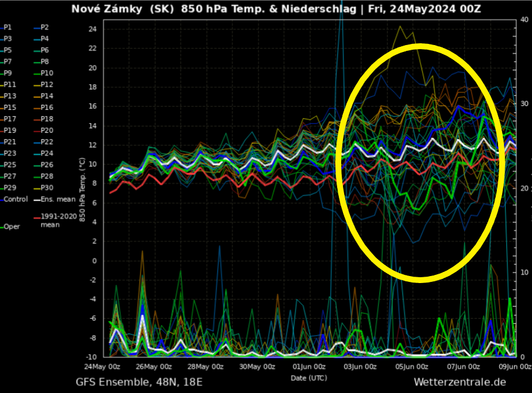Select the Oper legend entry

[x=12, y=226]
